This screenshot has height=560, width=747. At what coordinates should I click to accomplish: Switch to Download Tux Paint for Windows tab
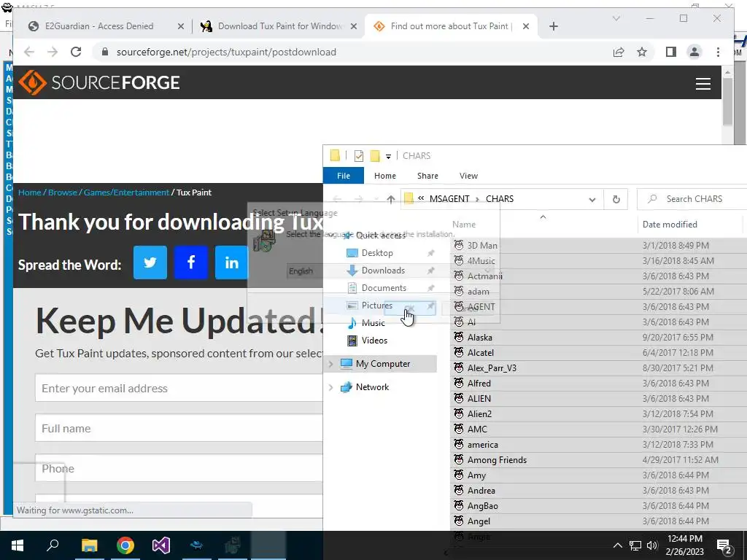(279, 26)
